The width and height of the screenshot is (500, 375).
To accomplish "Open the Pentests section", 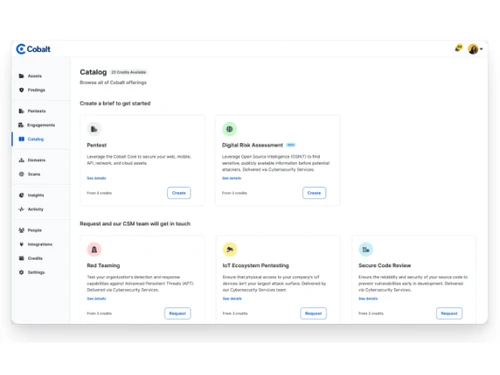I will click(x=37, y=111).
